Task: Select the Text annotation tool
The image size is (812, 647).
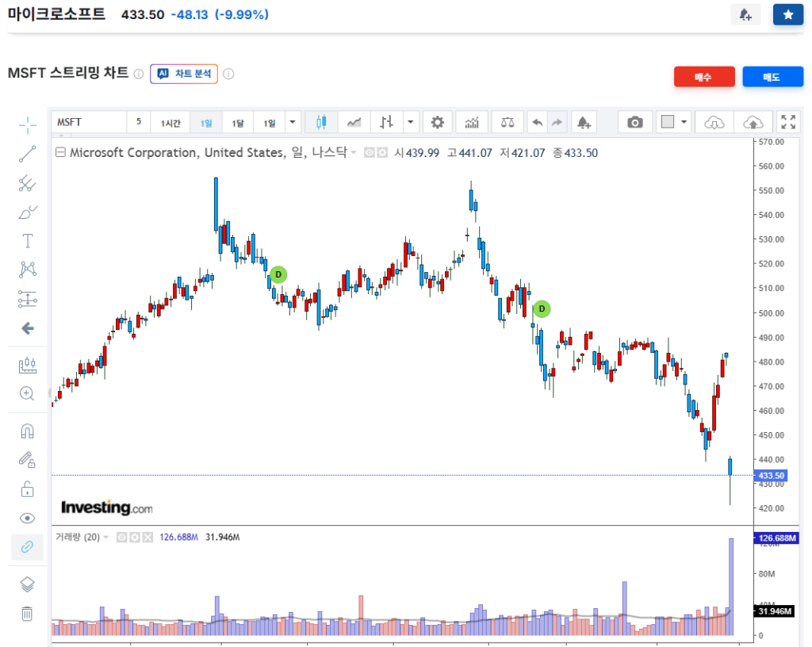Action: (x=27, y=241)
